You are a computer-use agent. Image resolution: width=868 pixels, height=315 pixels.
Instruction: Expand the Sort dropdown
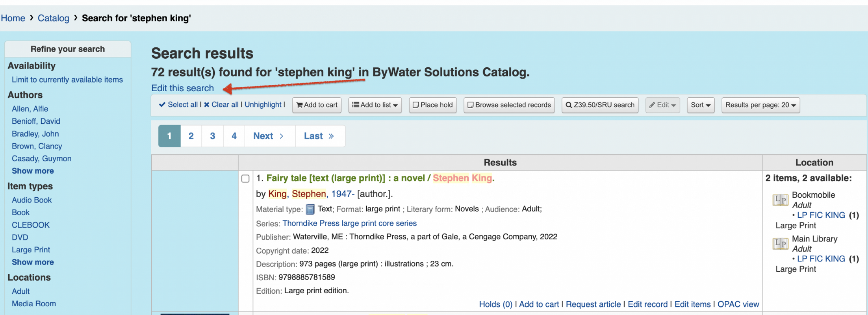[x=701, y=105]
